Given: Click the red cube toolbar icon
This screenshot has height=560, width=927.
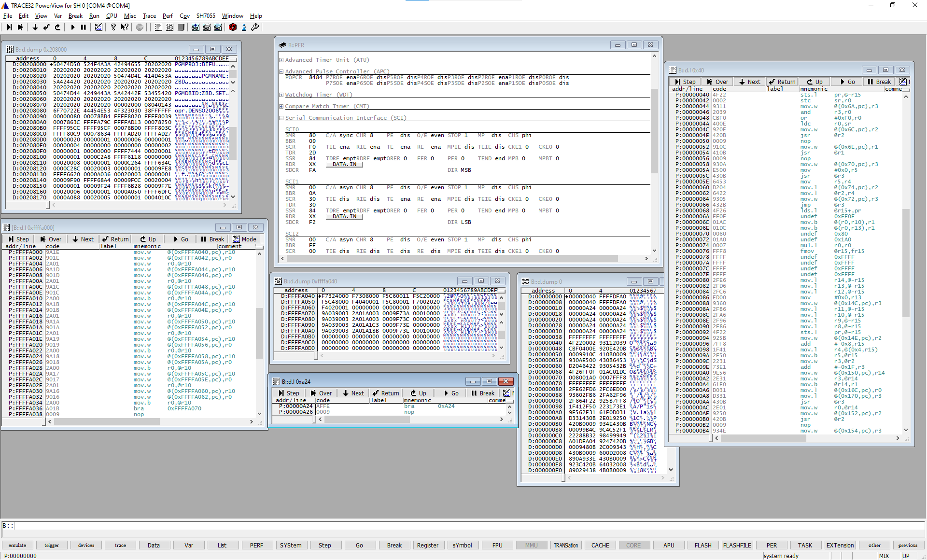Looking at the screenshot, I should tap(232, 28).
